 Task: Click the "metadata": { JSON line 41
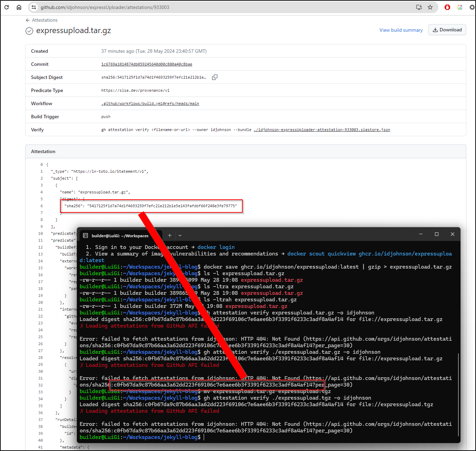pos(75,447)
